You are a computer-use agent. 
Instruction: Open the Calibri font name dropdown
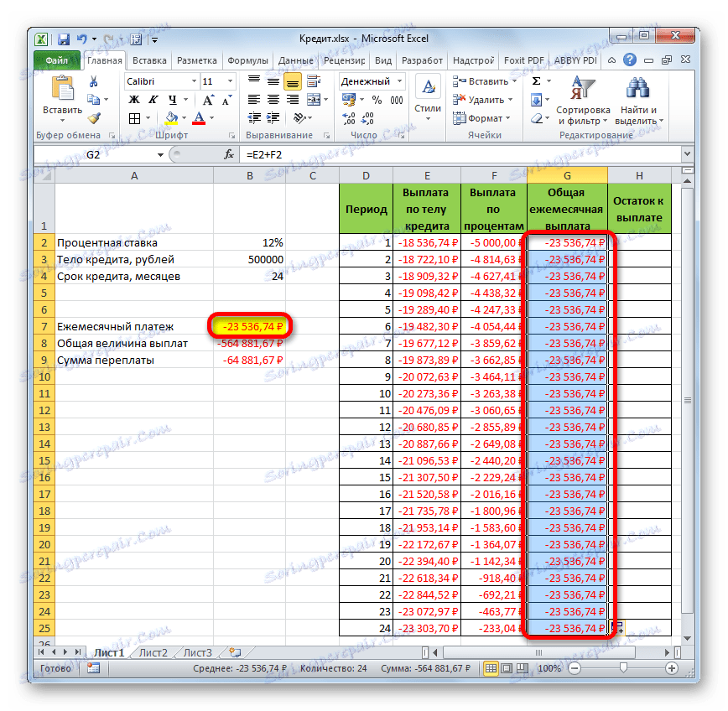pos(194,81)
